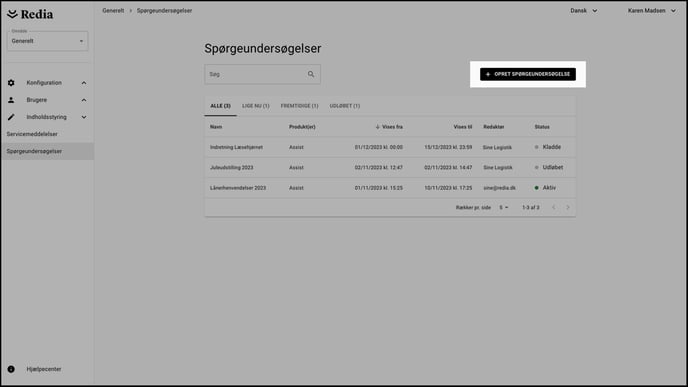Click the Spørgeundersøgelser breadcrumb
This screenshot has height=387, width=688.
164,11
